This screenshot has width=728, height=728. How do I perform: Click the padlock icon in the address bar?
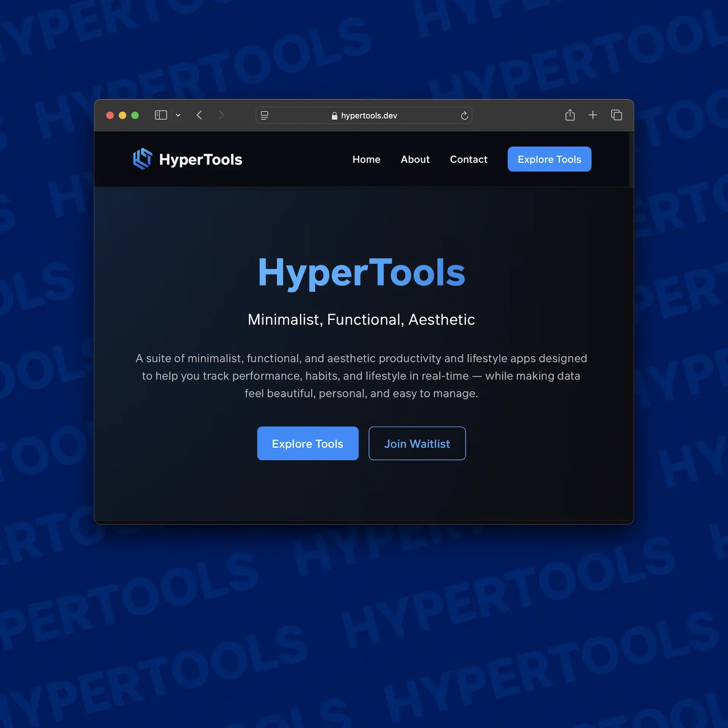click(x=334, y=116)
